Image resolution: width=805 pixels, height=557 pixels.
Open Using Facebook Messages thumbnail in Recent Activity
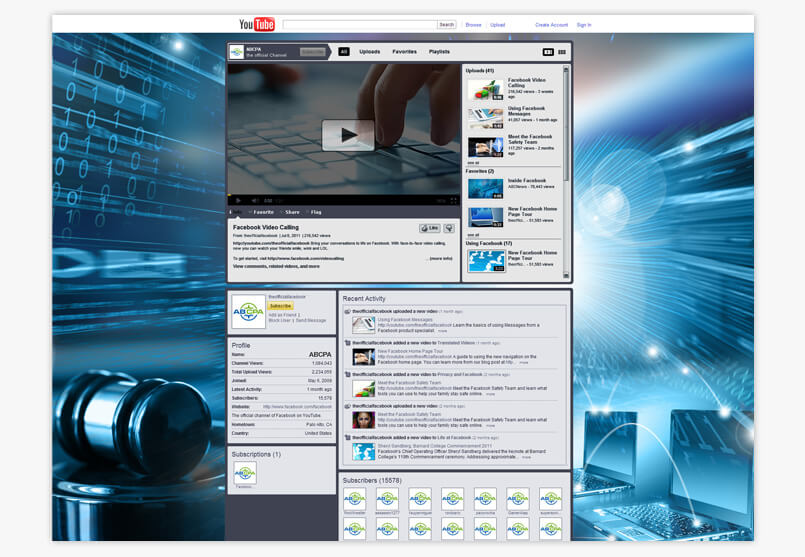click(x=363, y=325)
